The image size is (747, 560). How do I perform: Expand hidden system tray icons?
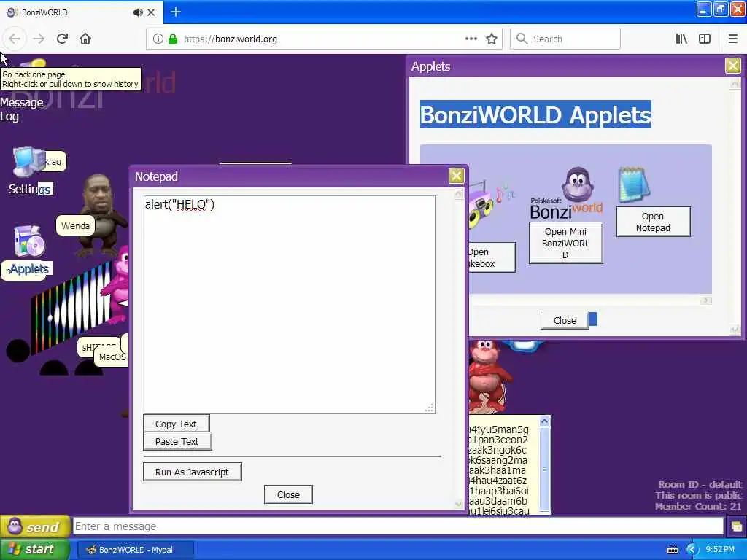(x=692, y=550)
